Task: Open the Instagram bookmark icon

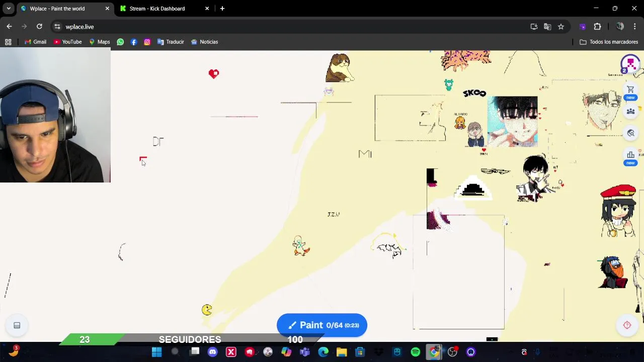Action: (147, 42)
